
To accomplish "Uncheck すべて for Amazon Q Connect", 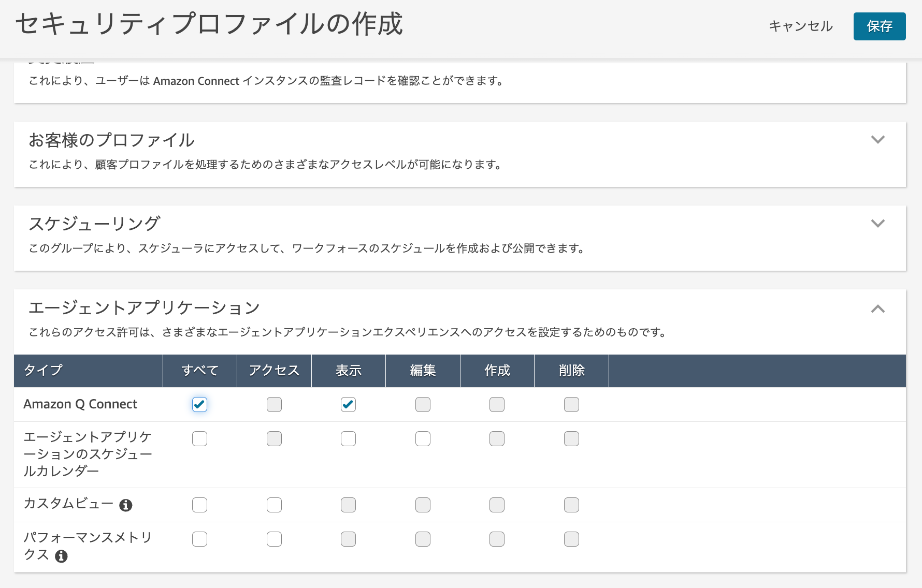I will (x=199, y=405).
